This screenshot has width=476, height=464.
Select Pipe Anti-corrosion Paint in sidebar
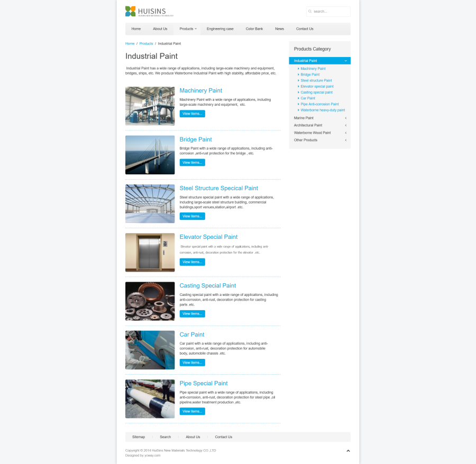pos(319,104)
